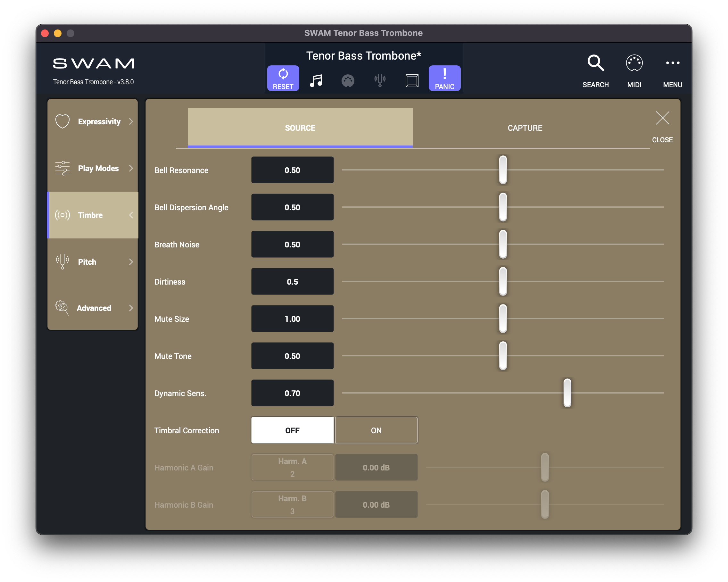Click the music note icon in toolbar
This screenshot has width=728, height=582.
point(316,80)
